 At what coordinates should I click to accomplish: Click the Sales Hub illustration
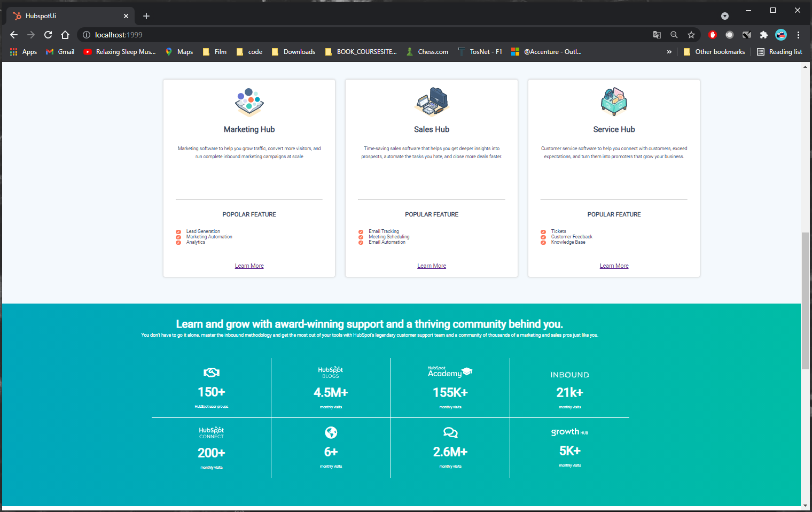(x=432, y=102)
